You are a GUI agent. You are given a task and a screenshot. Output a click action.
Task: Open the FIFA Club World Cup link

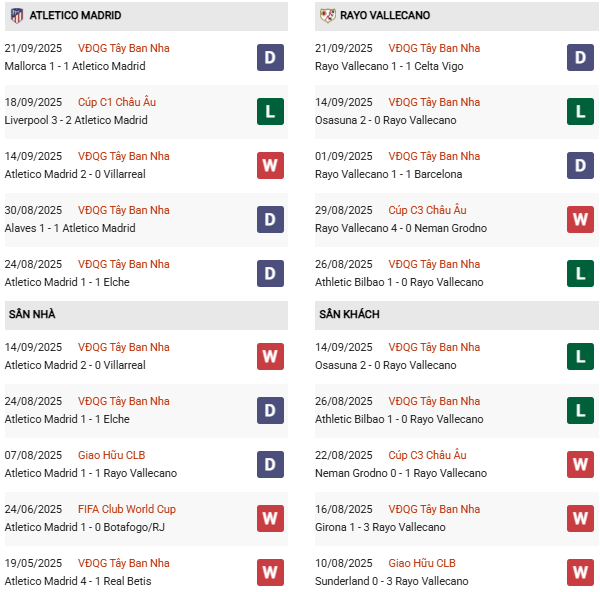126,509
